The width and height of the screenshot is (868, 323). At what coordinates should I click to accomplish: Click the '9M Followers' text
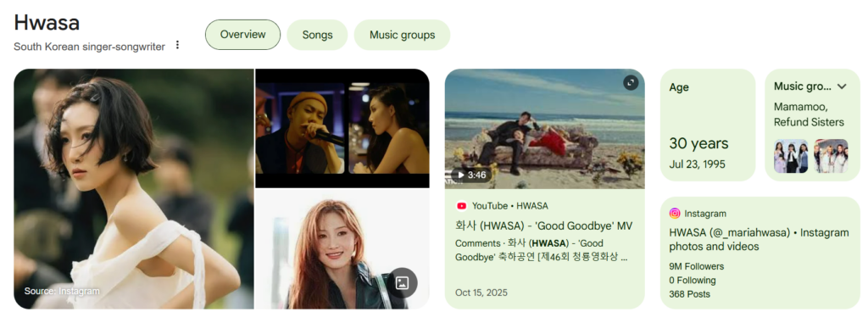[x=697, y=266]
